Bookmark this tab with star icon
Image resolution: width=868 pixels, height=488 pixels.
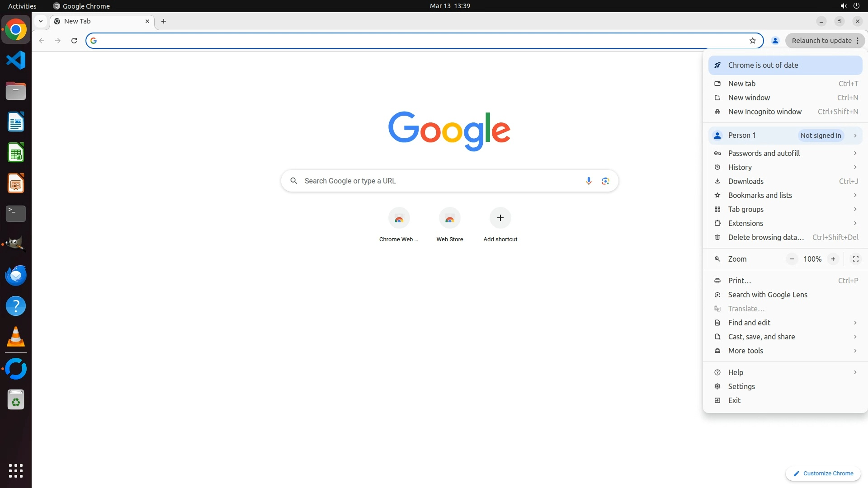tap(752, 41)
